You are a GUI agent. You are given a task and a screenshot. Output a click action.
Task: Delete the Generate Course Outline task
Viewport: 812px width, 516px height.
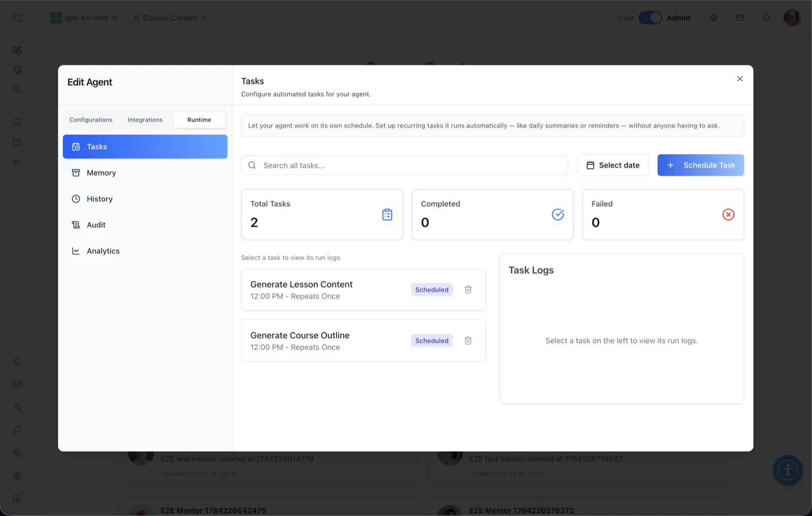point(468,341)
